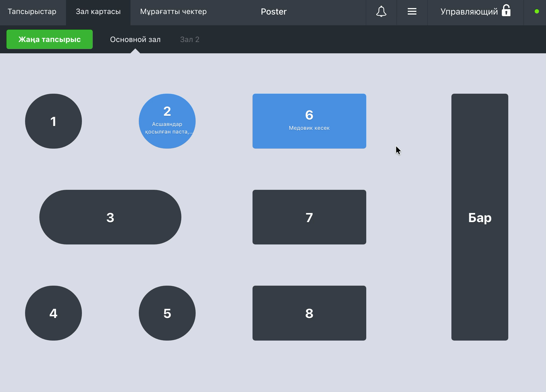Open occupied round table 2
This screenshot has height=392, width=546.
pyautogui.click(x=167, y=121)
